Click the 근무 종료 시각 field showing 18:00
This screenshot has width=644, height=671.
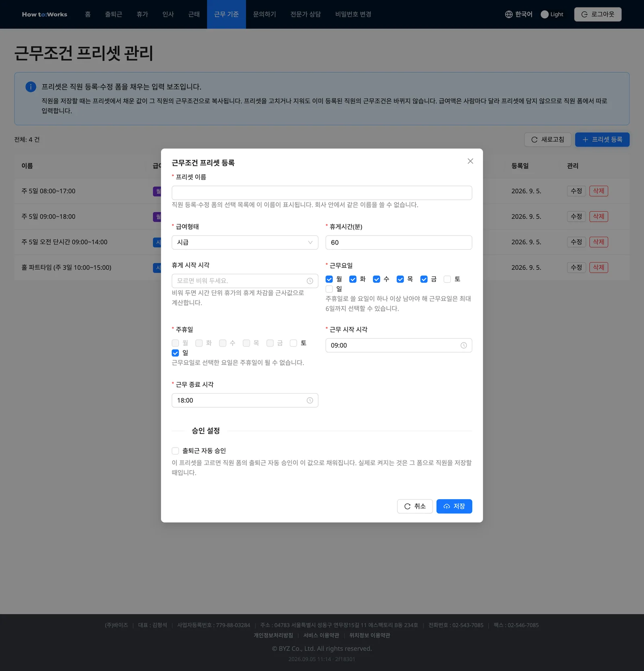[245, 401]
